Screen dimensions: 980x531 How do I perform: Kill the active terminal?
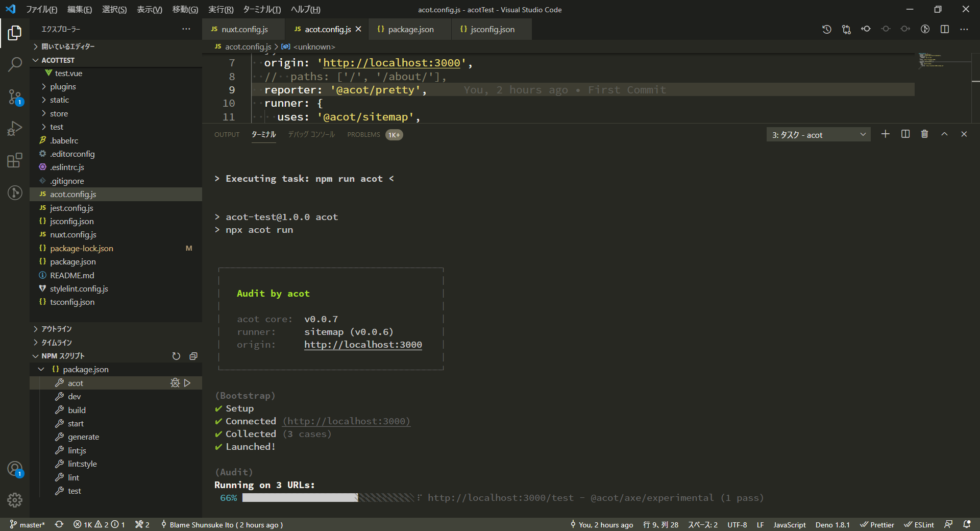(924, 134)
